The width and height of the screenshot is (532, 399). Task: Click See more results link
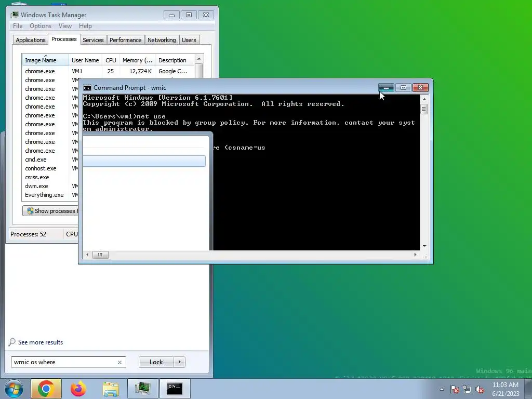41,342
